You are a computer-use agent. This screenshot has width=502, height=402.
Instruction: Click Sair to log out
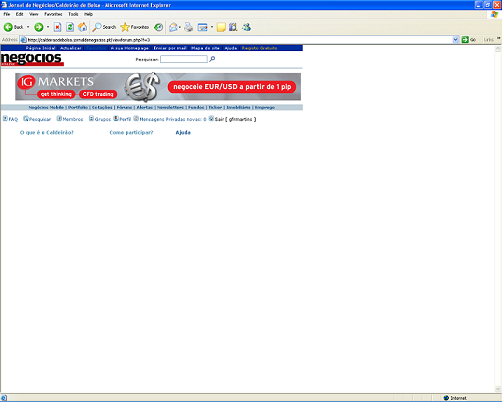[x=219, y=119]
